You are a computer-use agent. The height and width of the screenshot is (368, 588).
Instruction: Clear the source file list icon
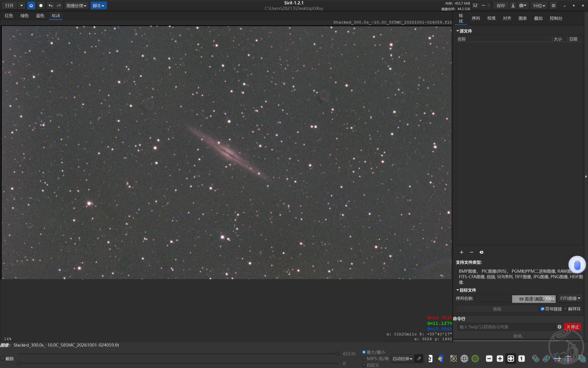click(481, 252)
